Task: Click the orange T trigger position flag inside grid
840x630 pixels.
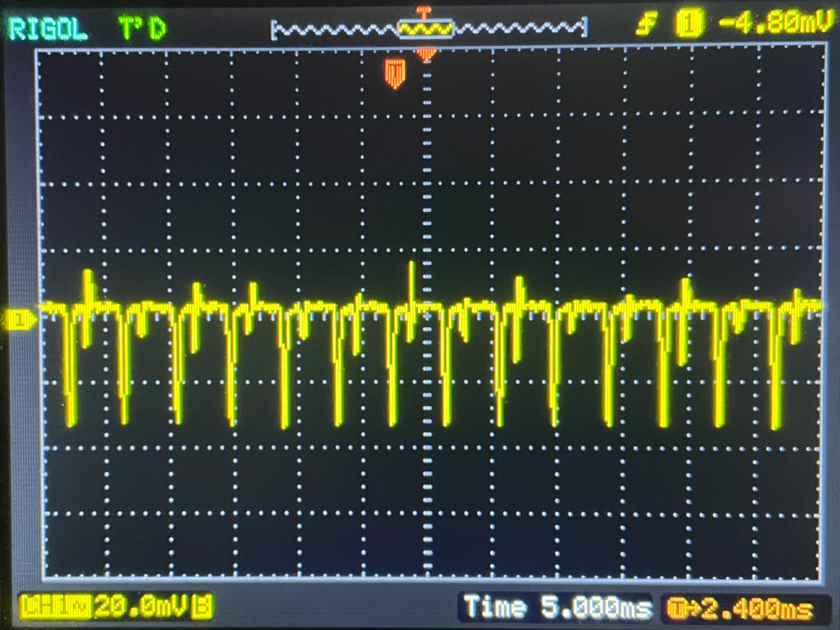Action: (395, 73)
